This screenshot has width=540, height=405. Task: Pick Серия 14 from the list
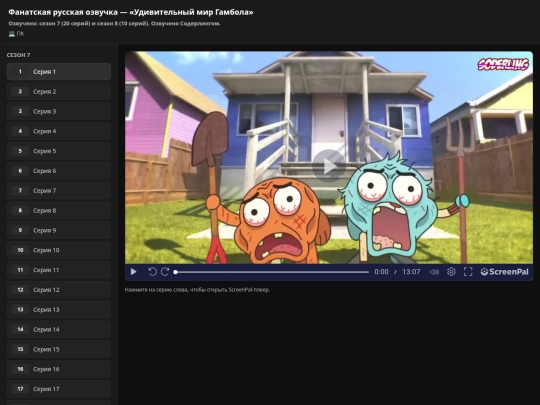(59, 329)
